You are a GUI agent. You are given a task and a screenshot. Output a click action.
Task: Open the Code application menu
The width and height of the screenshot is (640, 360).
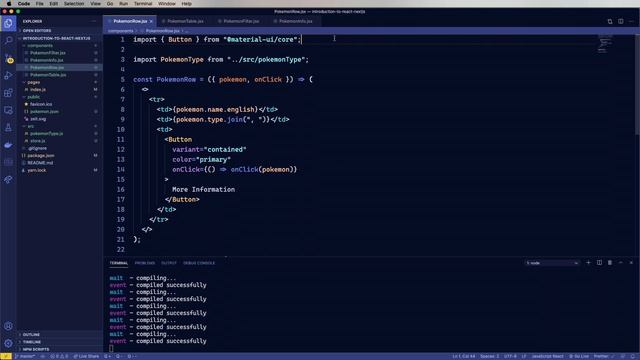(x=24, y=4)
